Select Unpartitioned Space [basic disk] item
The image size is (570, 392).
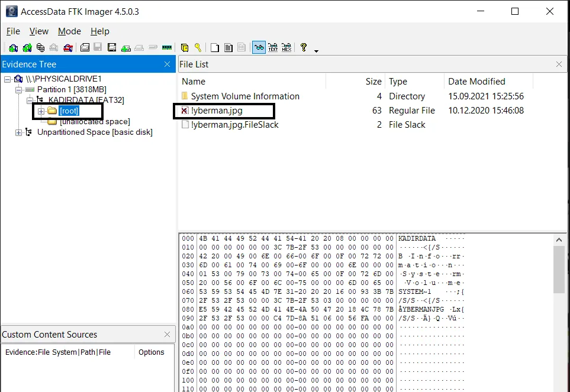[95, 132]
